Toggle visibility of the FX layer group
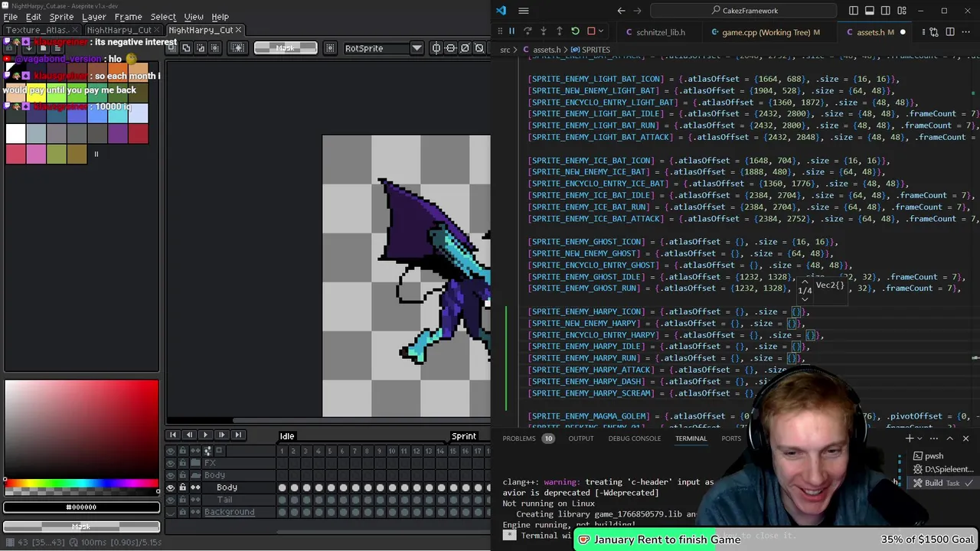This screenshot has width=980, height=551. 170,463
